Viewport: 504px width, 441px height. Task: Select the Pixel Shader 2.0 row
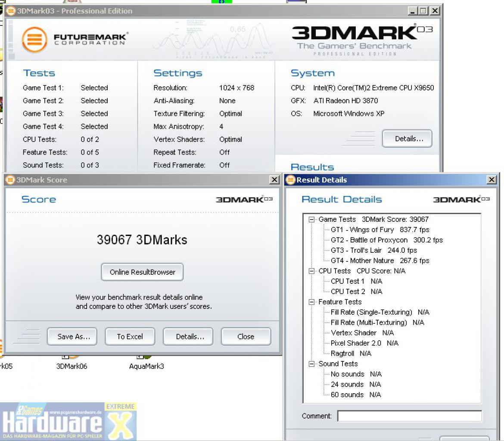point(364,343)
